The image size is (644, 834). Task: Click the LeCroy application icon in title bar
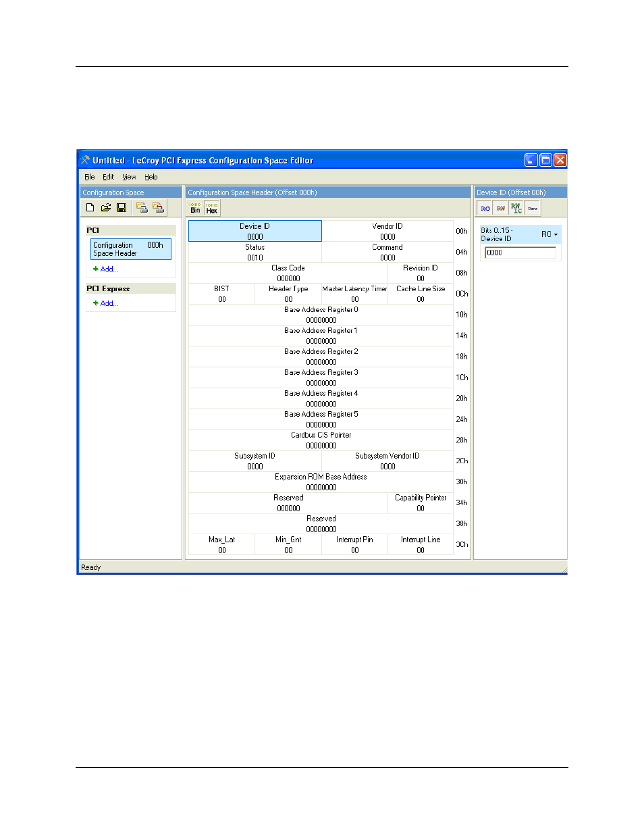[85, 160]
